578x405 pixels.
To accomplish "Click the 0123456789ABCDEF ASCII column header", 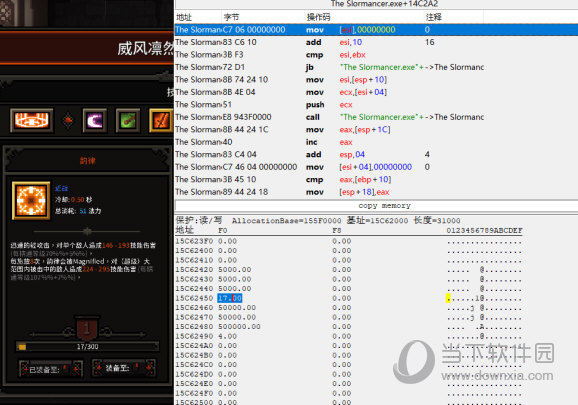I will tap(484, 231).
